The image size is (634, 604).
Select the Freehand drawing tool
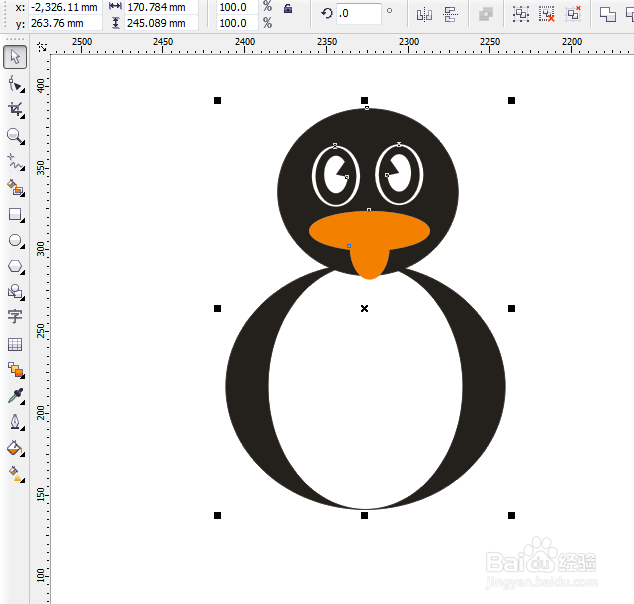point(15,162)
